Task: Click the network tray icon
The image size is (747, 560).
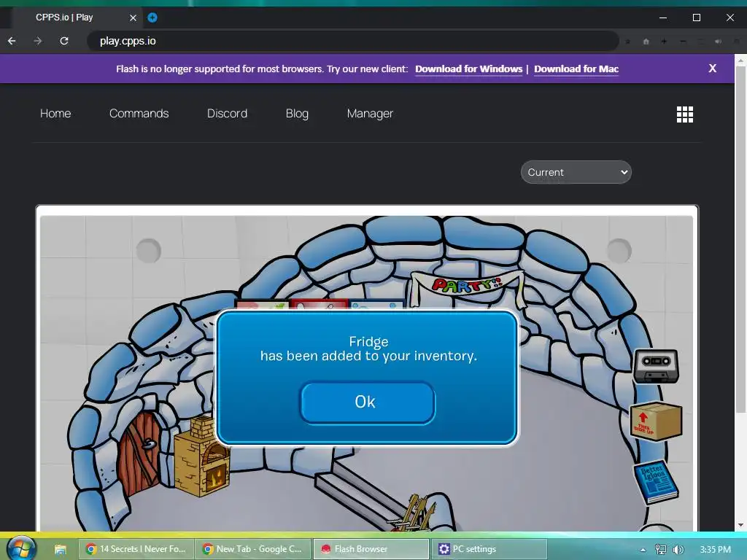Action: click(x=661, y=550)
